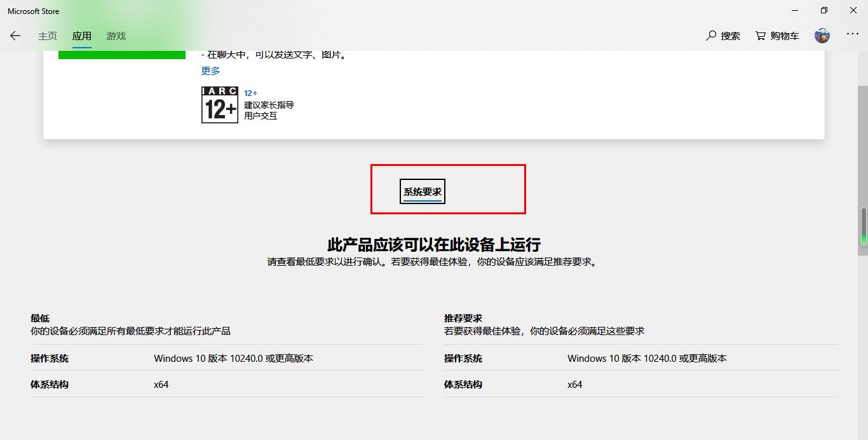
Task: Click 体系结构 label under 最低
Action: 50,385
